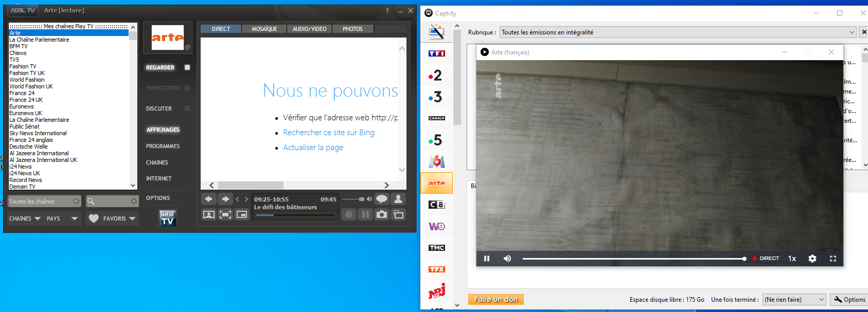The image size is (868, 312).
Task: Click the chat bubble icon in ADSL TV
Action: [x=381, y=199]
